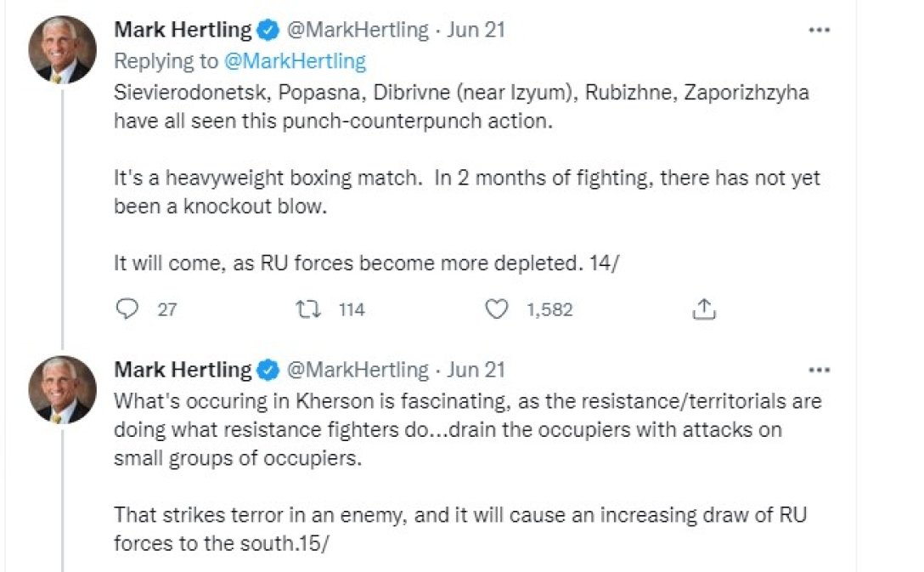The height and width of the screenshot is (572, 924).
Task: Open the profile photo beside the Kherson tweet
Action: tap(62, 389)
